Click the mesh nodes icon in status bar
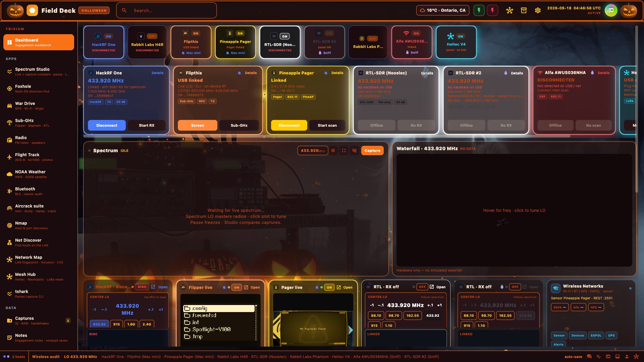The width and height of the screenshot is (644, 362). click(x=636, y=357)
